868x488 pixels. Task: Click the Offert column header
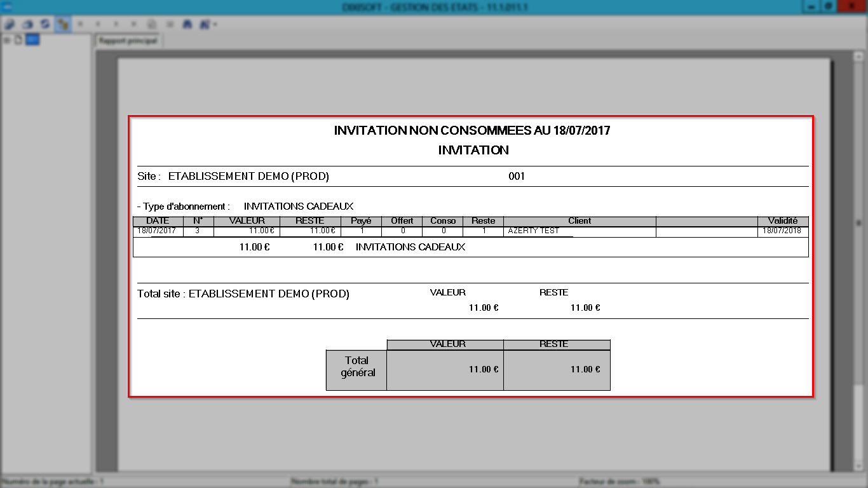point(402,221)
